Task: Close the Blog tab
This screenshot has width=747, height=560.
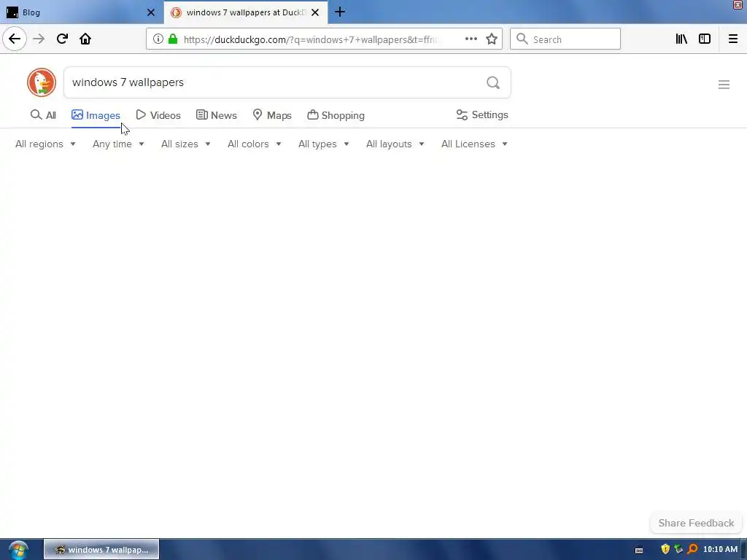Action: pyautogui.click(x=150, y=12)
